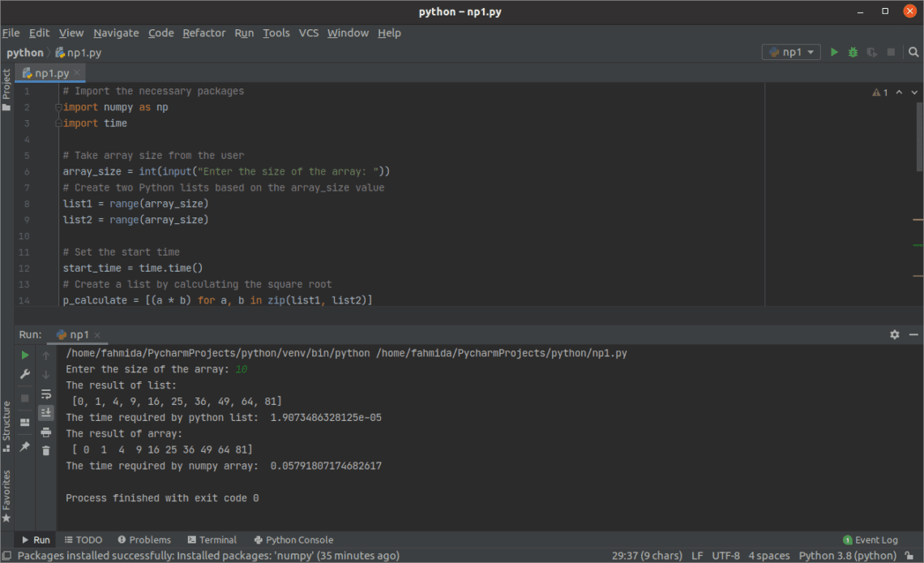Toggle soft-wrap in console output
Viewport: 924px width, 563px height.
click(x=45, y=394)
